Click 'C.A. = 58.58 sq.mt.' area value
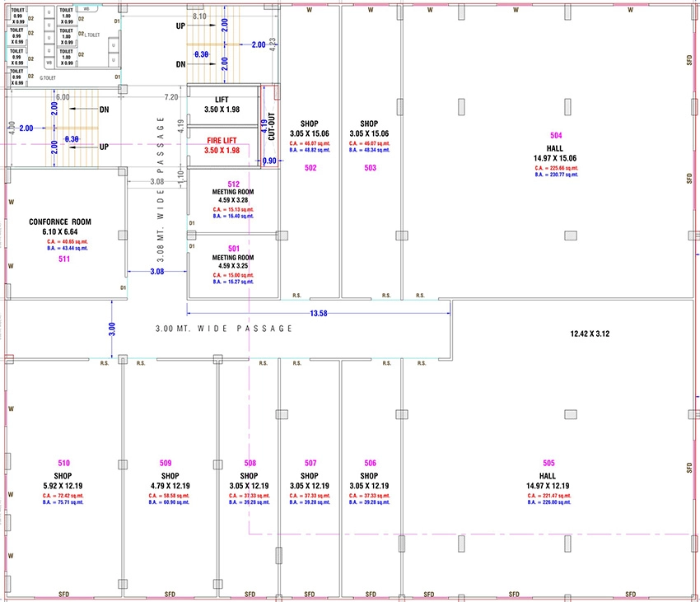The image size is (700, 602). click(x=169, y=496)
